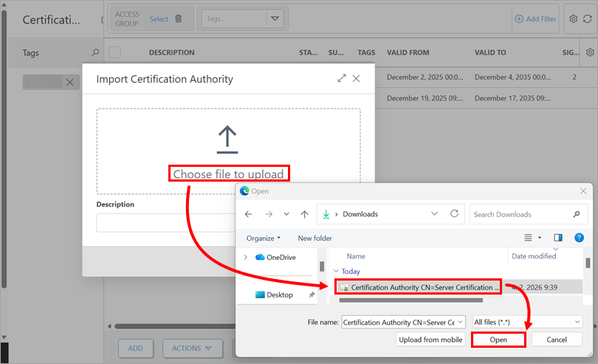Click the Open button

tap(498, 340)
